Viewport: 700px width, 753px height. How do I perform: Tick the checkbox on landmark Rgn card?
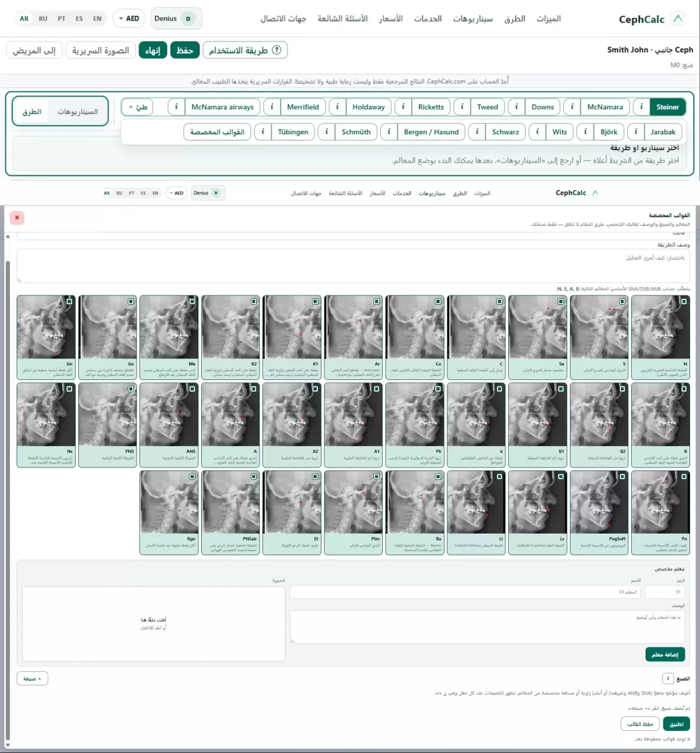[192, 477]
